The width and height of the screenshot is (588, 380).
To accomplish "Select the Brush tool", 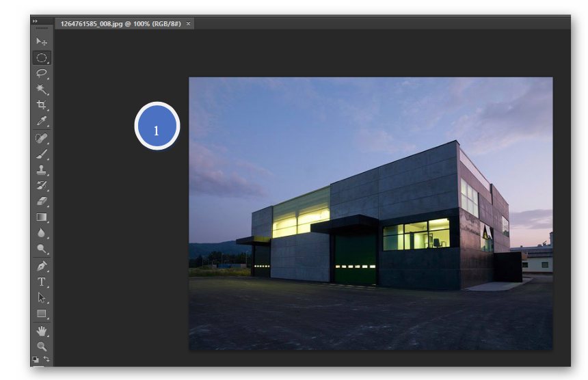I will click(42, 154).
